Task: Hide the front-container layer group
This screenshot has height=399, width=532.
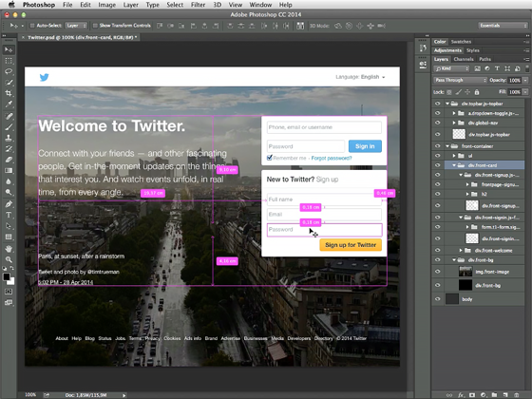Action: (x=437, y=146)
